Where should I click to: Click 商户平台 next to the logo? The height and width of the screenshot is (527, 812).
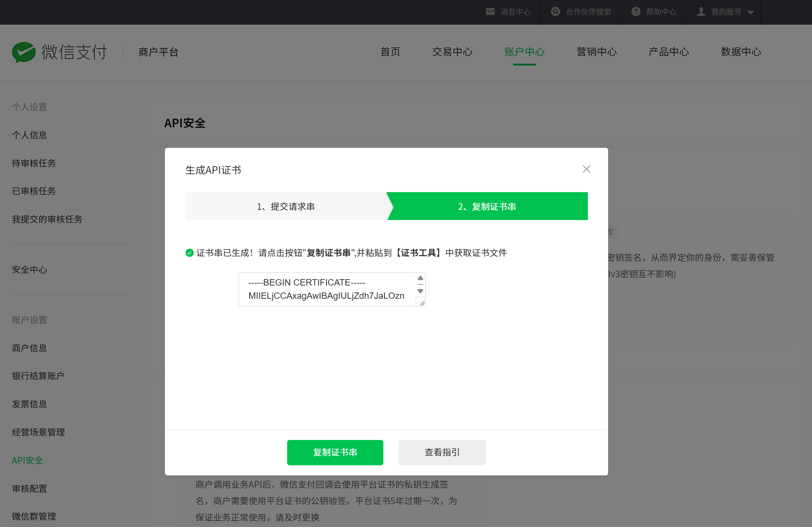(159, 52)
